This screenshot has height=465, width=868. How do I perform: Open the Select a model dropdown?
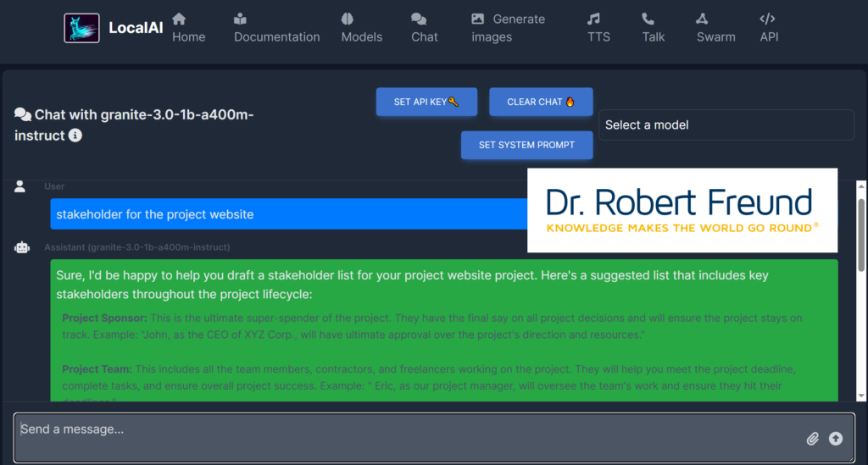pos(726,125)
